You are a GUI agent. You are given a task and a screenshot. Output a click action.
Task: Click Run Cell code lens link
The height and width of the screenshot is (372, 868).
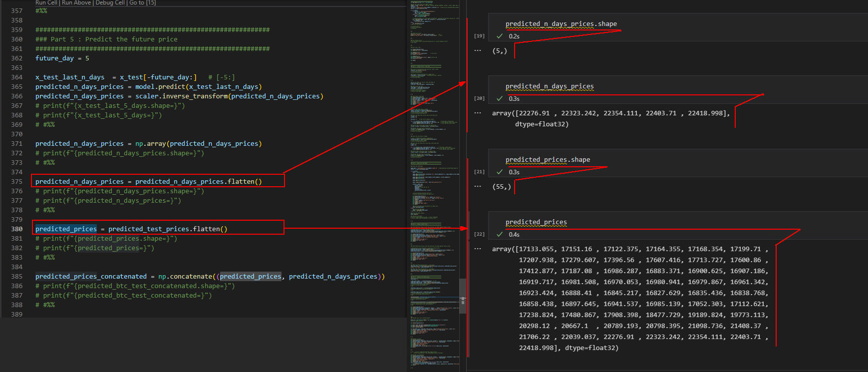click(46, 2)
